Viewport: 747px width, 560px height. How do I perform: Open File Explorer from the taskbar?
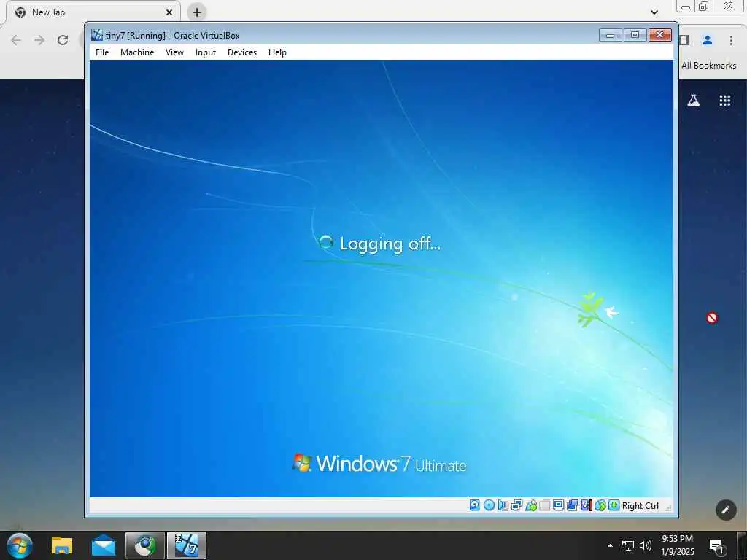(62, 545)
